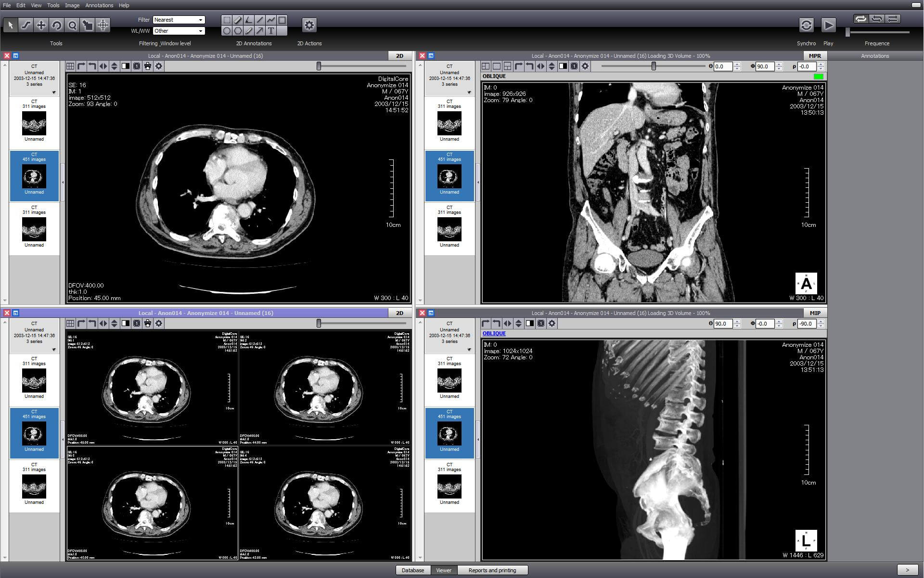Viewport: 924px width, 578px height.
Task: Toggle the Synchro button
Action: coord(806,25)
